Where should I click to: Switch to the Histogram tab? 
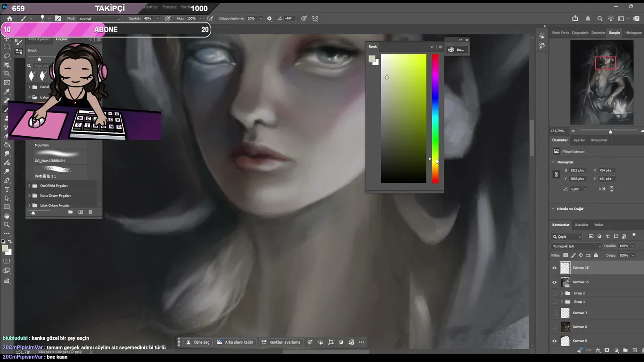(633, 33)
